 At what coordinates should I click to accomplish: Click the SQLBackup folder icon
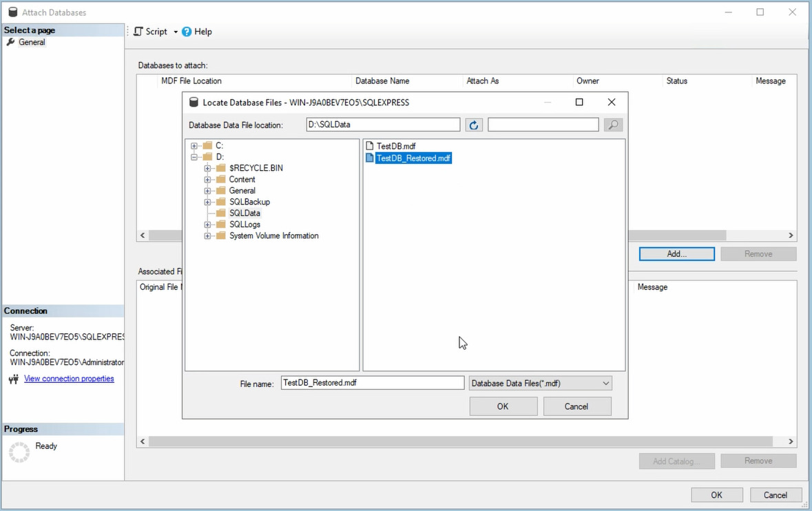(221, 202)
